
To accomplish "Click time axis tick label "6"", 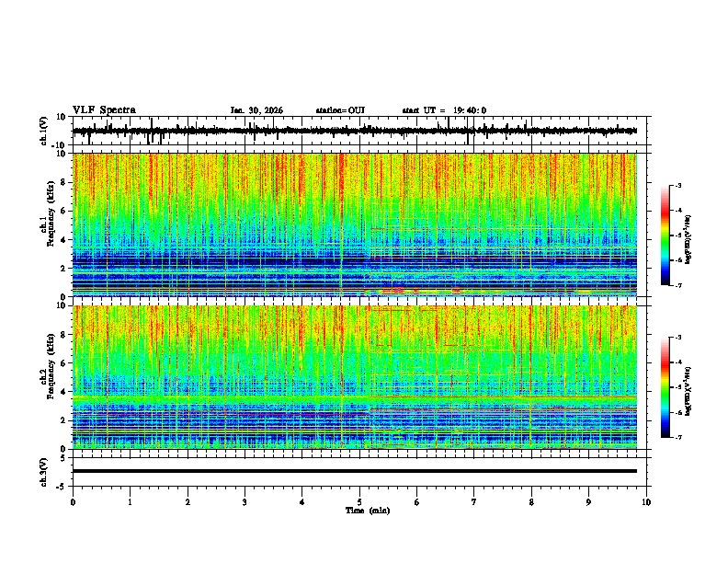I will pyautogui.click(x=417, y=502).
